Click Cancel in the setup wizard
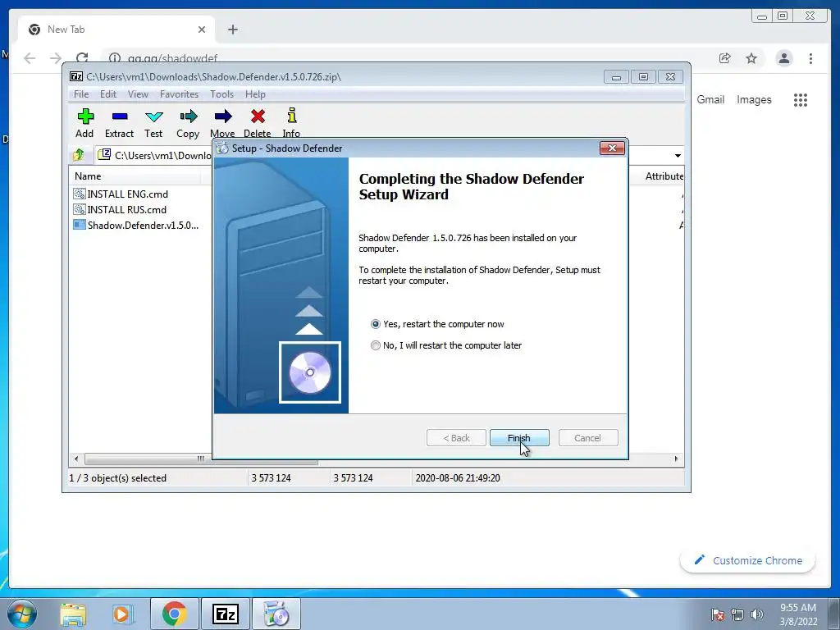The image size is (840, 630). coord(587,438)
